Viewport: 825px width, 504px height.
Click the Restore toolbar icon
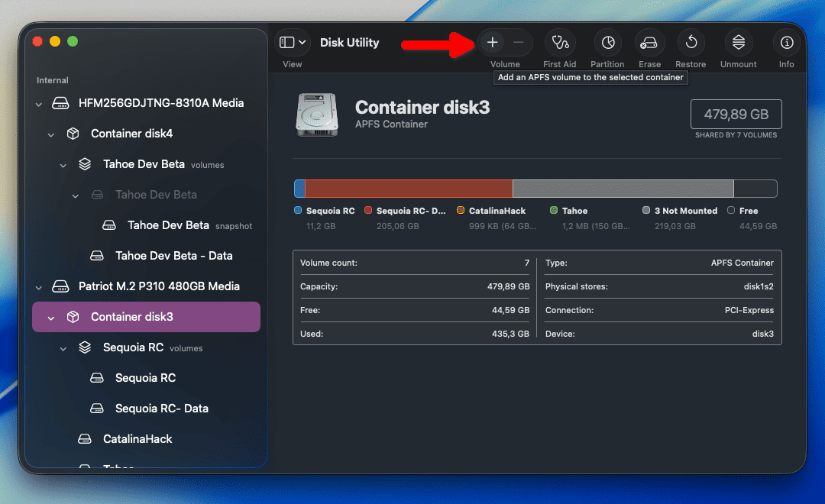tap(691, 43)
